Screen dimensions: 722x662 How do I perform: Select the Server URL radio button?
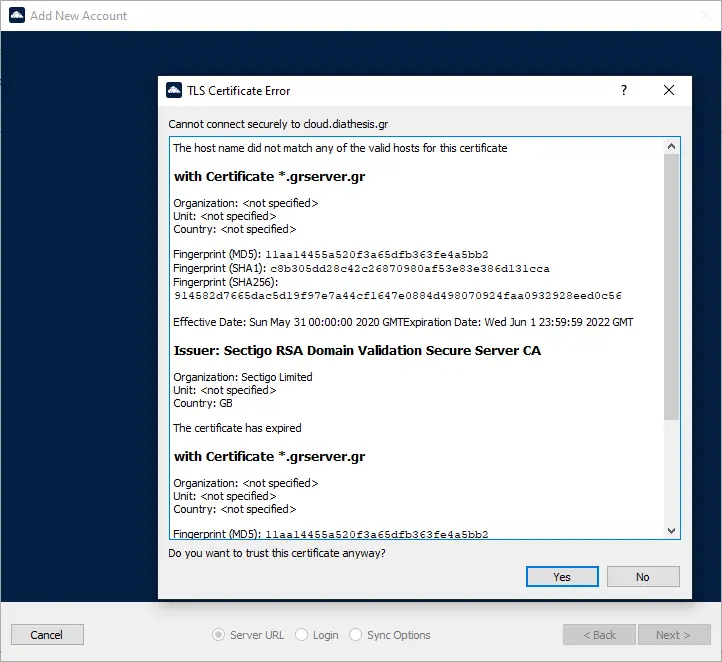click(x=219, y=635)
